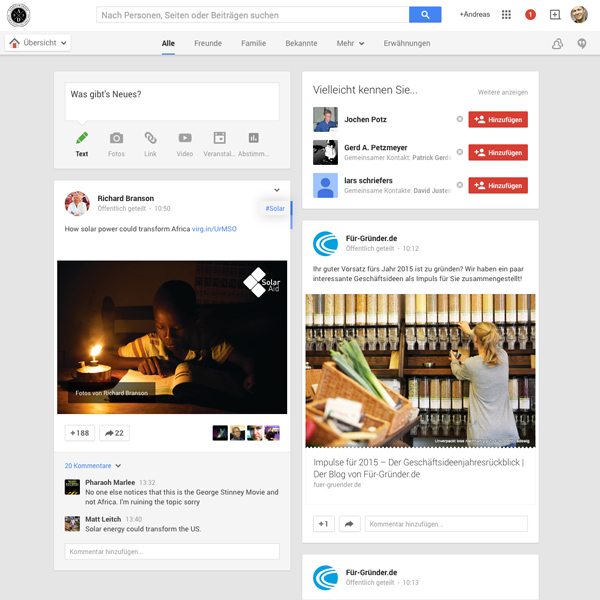Click Jochen Potz's profile photo
The width and height of the screenshot is (600, 600).
click(x=325, y=119)
